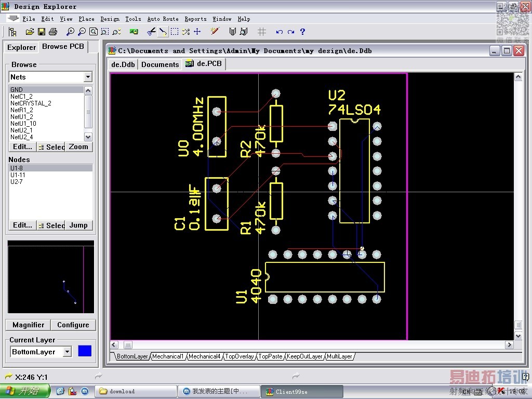Click the Zoom Out magnifier icon
This screenshot has height=399, width=532.
pos(82,32)
